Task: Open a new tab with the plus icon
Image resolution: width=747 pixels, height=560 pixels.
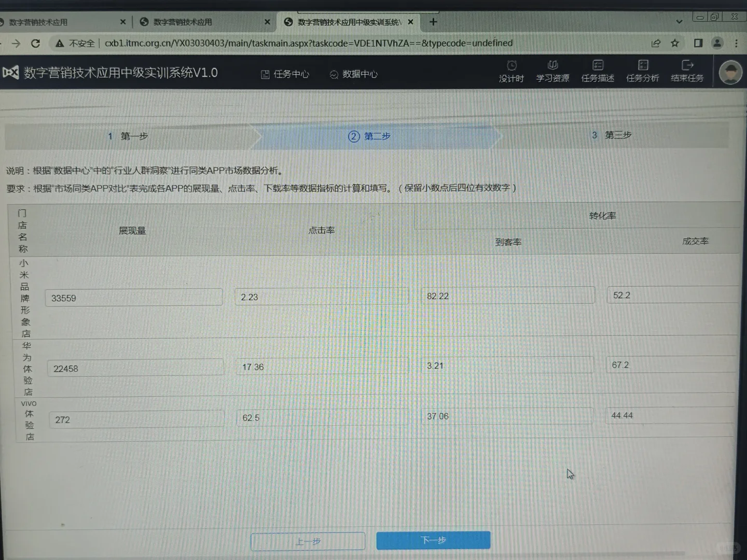Action: (433, 22)
